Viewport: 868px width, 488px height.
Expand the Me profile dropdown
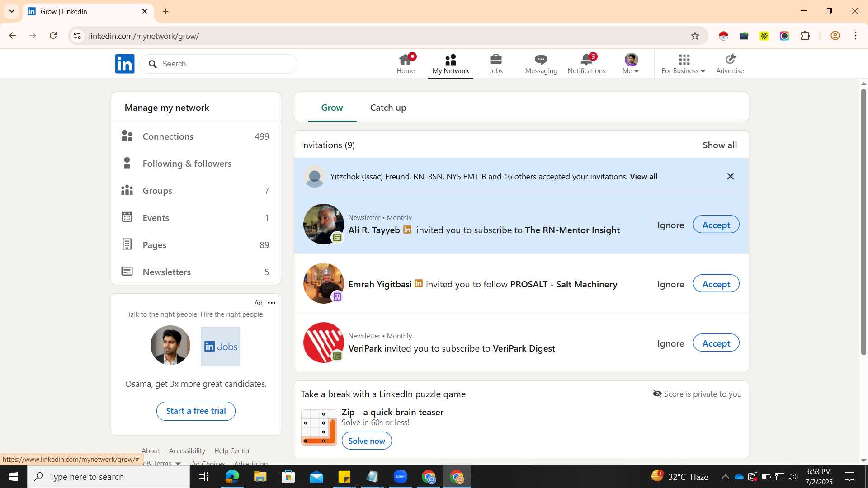[631, 64]
